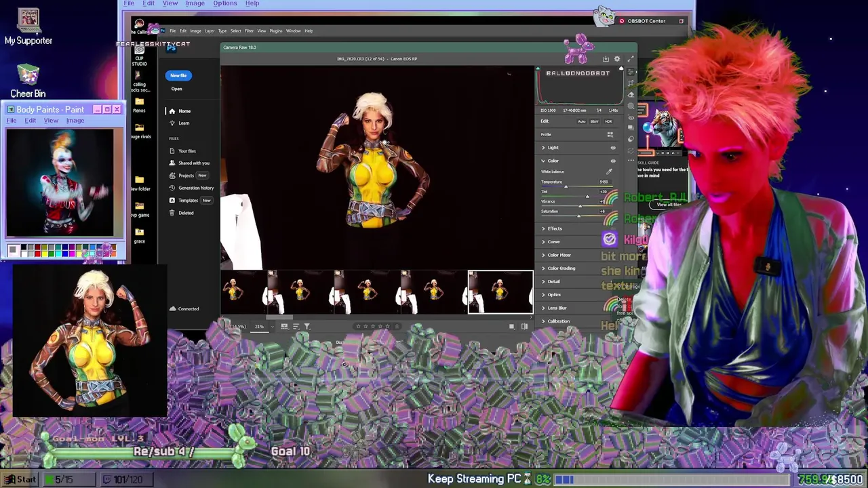Open Cheer Bin desktop icon

point(28,81)
